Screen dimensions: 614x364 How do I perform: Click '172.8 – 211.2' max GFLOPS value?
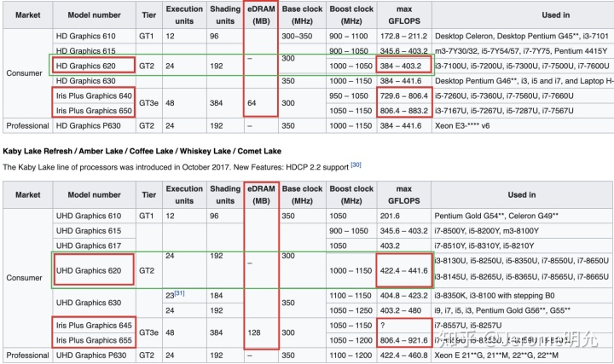pos(403,36)
